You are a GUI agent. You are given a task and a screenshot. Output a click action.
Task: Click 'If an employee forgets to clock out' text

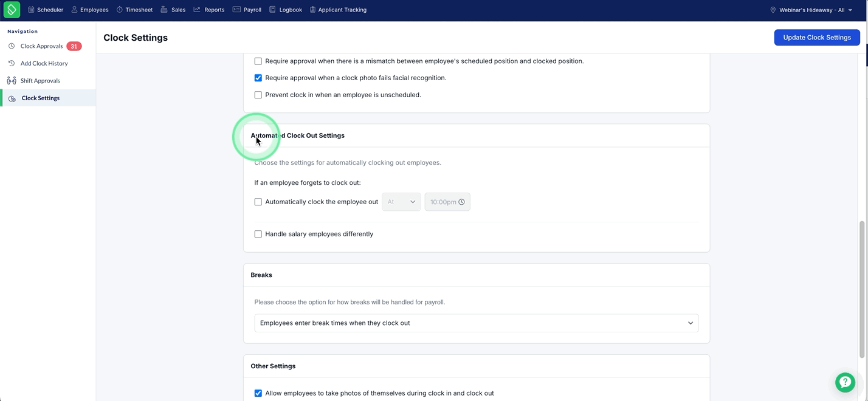tap(308, 183)
